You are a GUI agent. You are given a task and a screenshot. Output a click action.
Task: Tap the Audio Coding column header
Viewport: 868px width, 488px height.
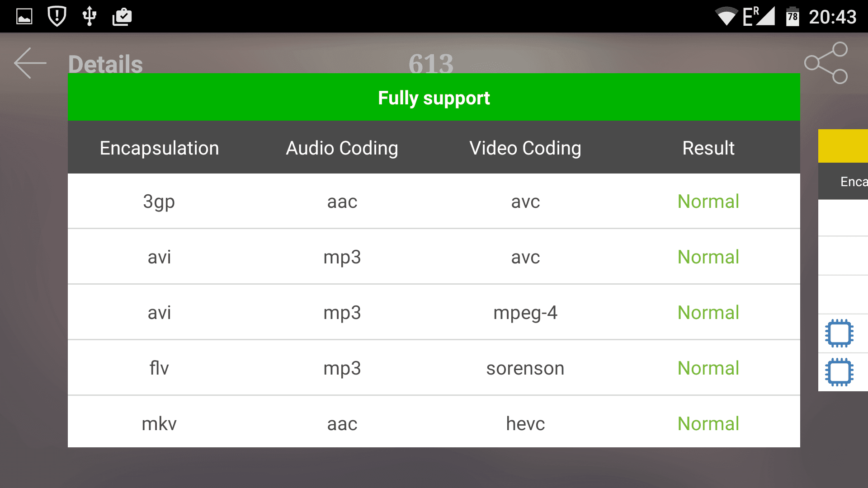tap(342, 148)
